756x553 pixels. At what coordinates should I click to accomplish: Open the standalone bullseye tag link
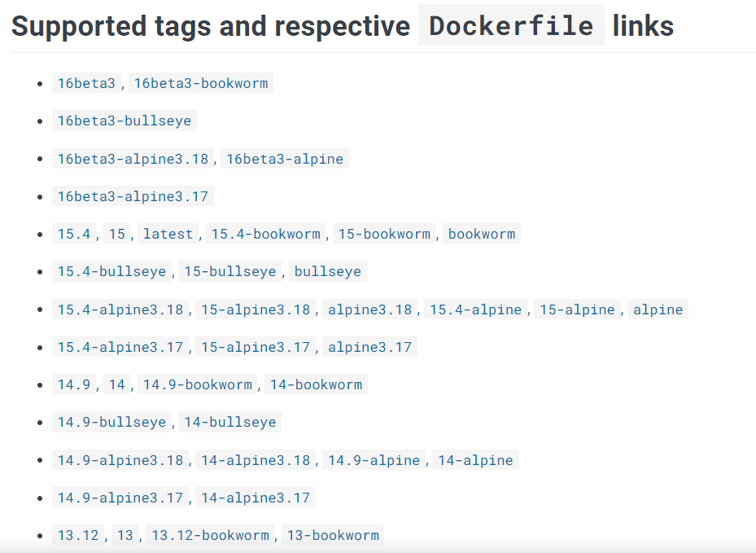click(x=328, y=272)
